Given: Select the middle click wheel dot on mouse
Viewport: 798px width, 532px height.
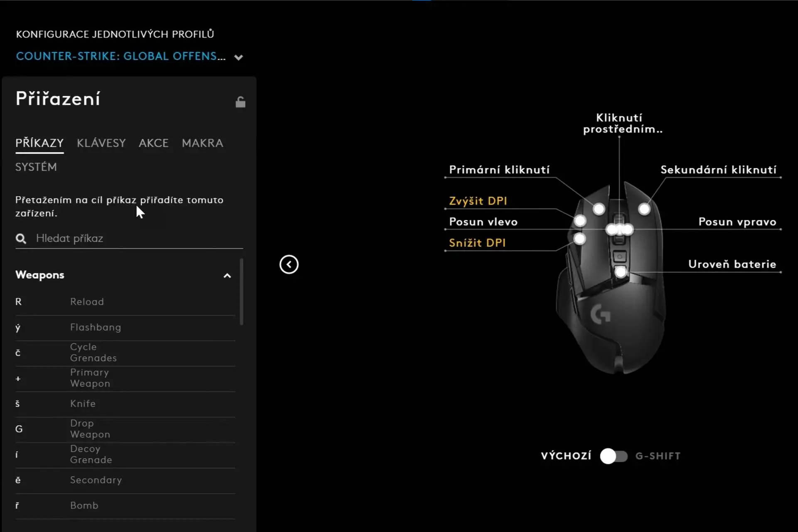Looking at the screenshot, I should point(620,229).
